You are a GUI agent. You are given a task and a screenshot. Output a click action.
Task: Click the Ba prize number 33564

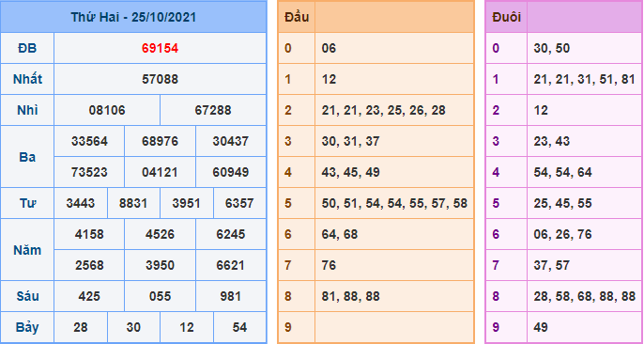coord(89,141)
